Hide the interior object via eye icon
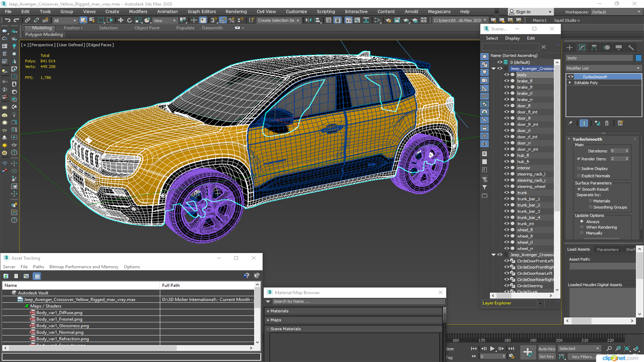644x362 pixels. tap(506, 168)
